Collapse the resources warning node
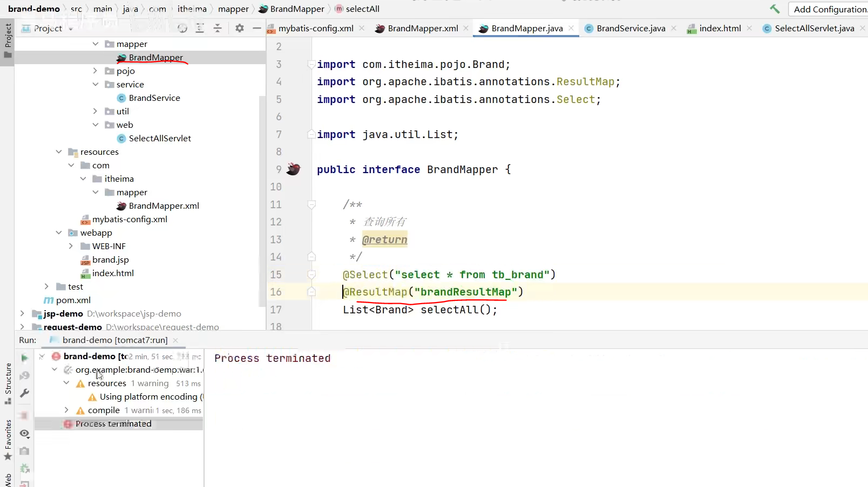 point(66,383)
